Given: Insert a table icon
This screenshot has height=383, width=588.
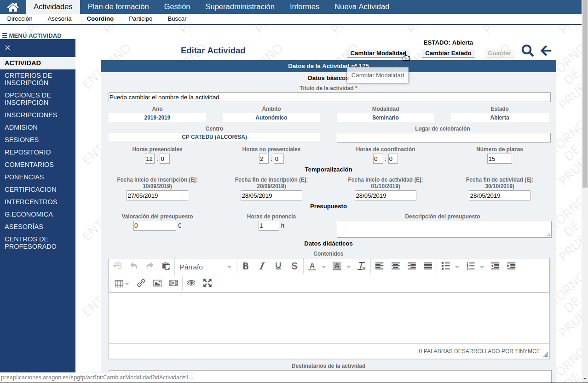Looking at the screenshot, I should [x=119, y=283].
